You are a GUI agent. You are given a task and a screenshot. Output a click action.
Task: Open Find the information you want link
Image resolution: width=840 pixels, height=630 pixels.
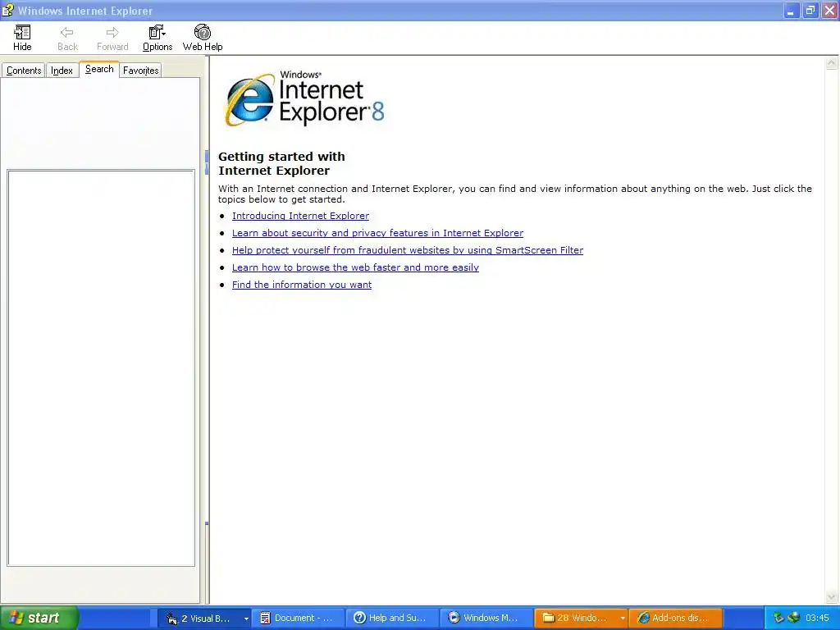click(x=302, y=284)
